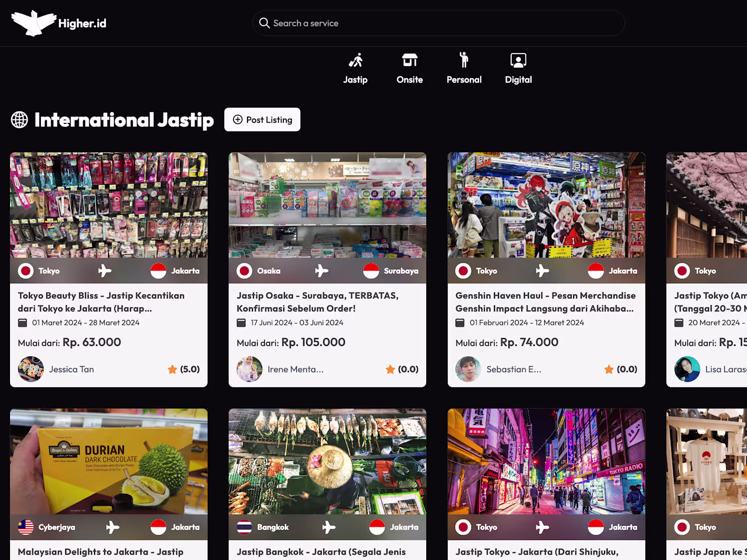Click the Jessica Tan seller name
Image resolution: width=747 pixels, height=560 pixels.
[71, 369]
